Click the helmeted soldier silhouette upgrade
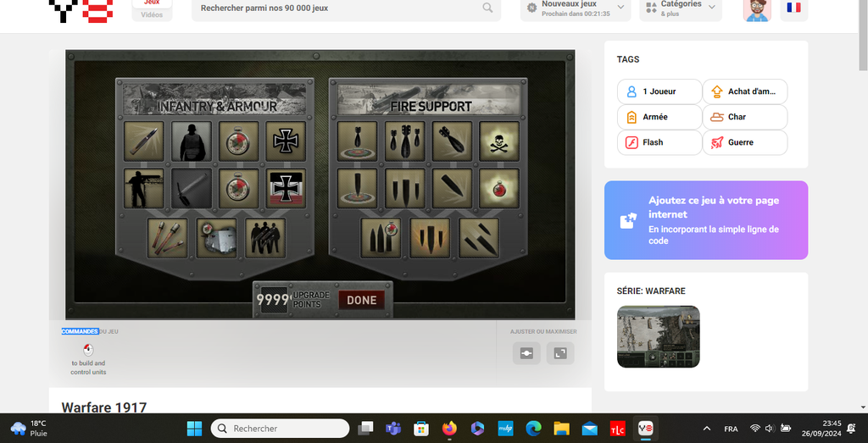The width and height of the screenshot is (868, 443). click(x=192, y=141)
